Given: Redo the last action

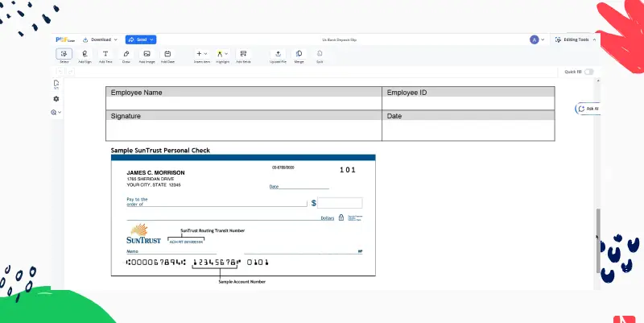Looking at the screenshot, I should tap(70, 72).
